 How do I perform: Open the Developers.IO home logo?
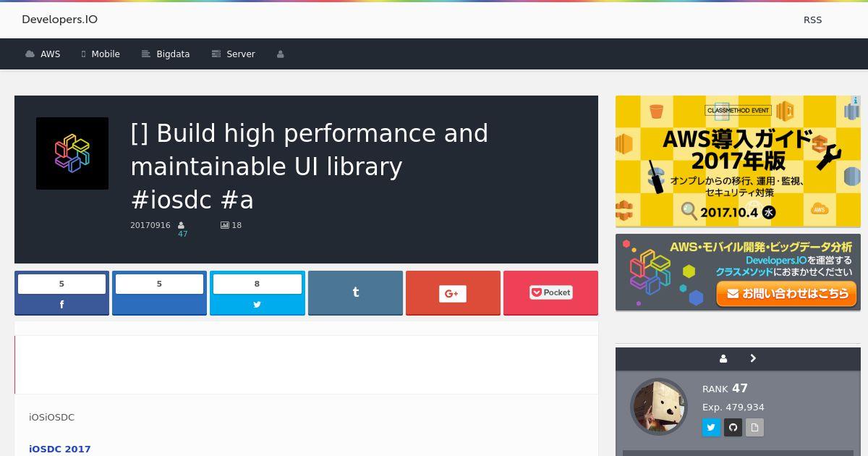pos(59,20)
